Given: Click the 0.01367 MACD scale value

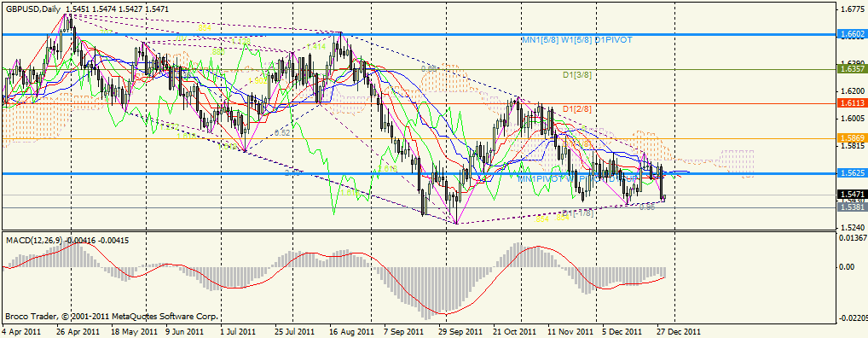Looking at the screenshot, I should 852,237.
